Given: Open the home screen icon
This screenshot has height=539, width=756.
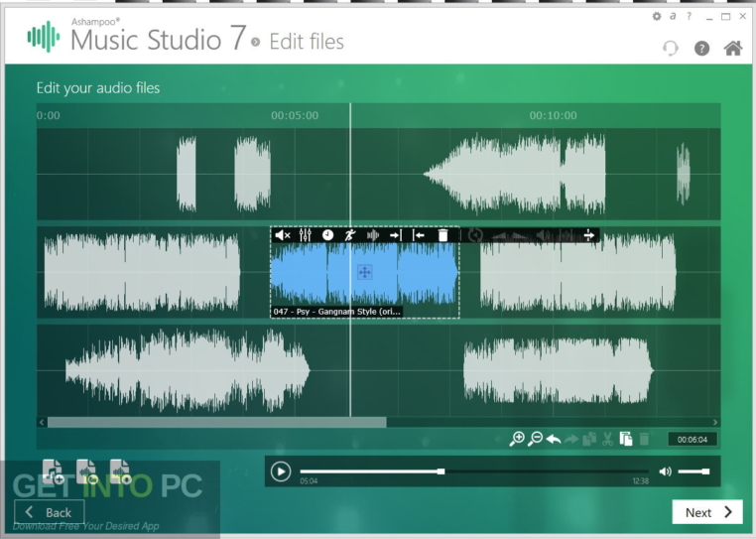Looking at the screenshot, I should pos(733,48).
